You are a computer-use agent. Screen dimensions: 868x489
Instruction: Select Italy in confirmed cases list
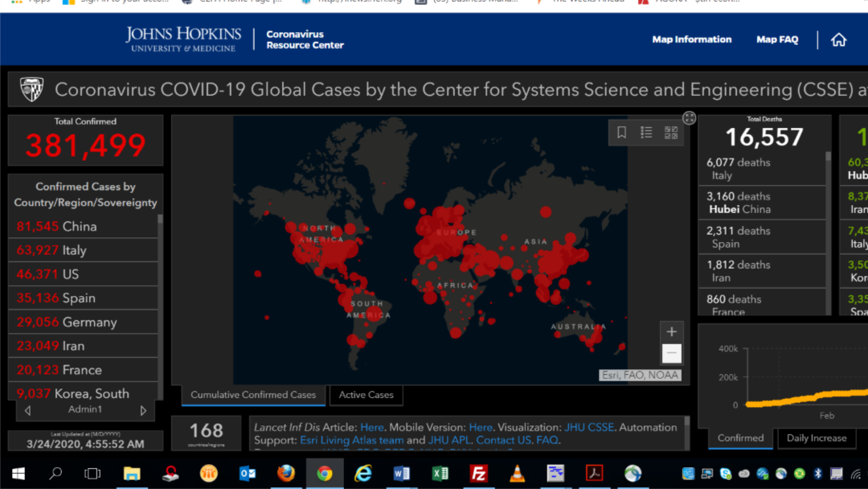click(83, 250)
